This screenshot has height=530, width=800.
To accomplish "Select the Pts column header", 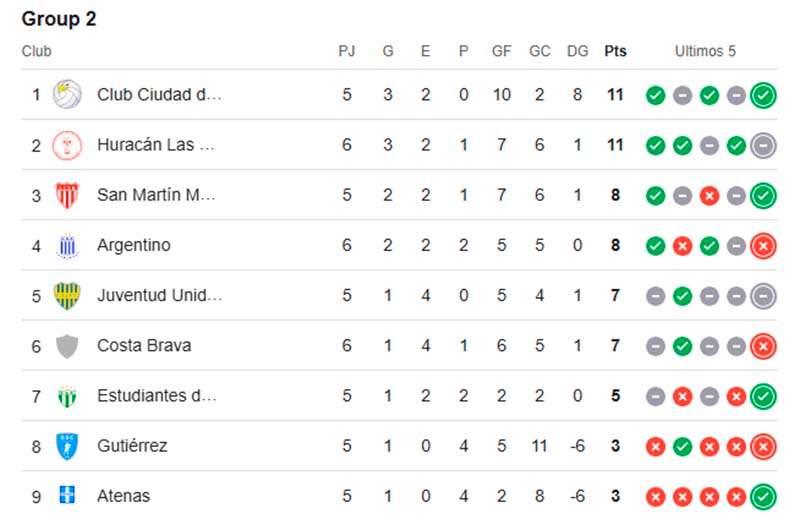I will pos(615,51).
